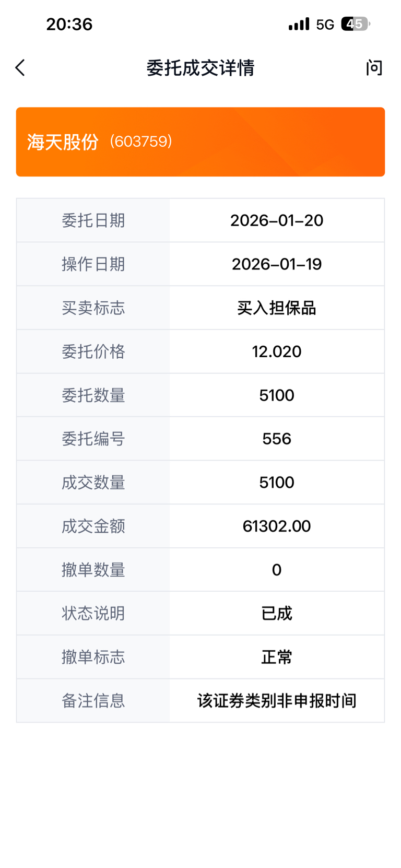This screenshot has height=868, width=401.
Task: Tap the 买入担保品 value
Action: [277, 308]
